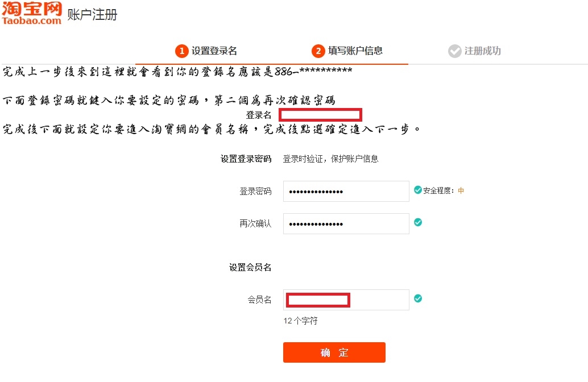Viewport: 588px width, 382px height.
Task: Click the gray checkmark icon before 注册成功
Action: [x=454, y=51]
